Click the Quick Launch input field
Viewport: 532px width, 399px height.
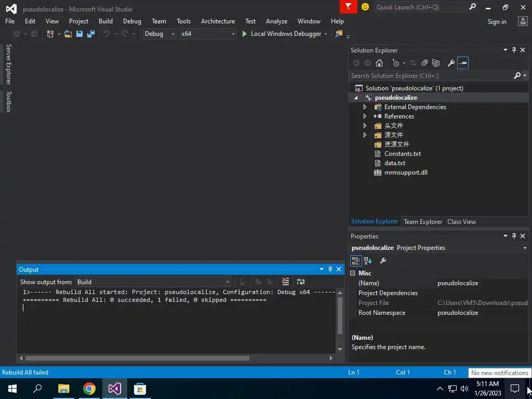click(x=421, y=7)
